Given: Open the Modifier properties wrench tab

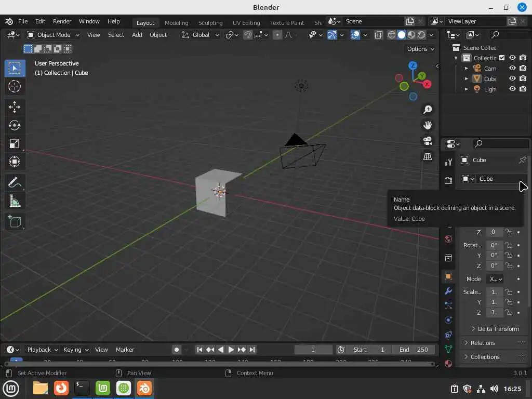Looking at the screenshot, I should point(448,291).
